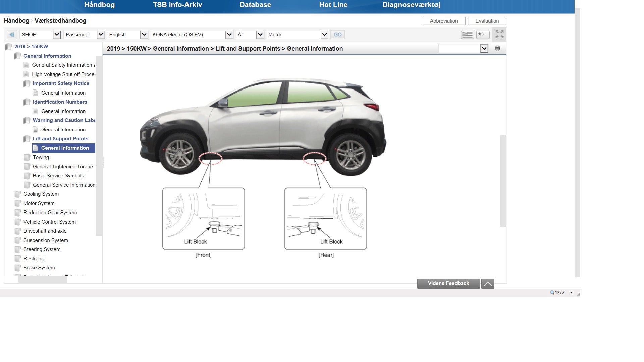Click the Abbreviation button
This screenshot has width=644, height=362.
click(x=443, y=21)
